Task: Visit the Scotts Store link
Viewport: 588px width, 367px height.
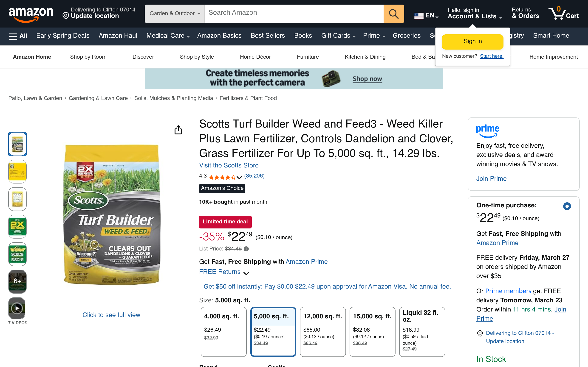Action: tap(229, 165)
